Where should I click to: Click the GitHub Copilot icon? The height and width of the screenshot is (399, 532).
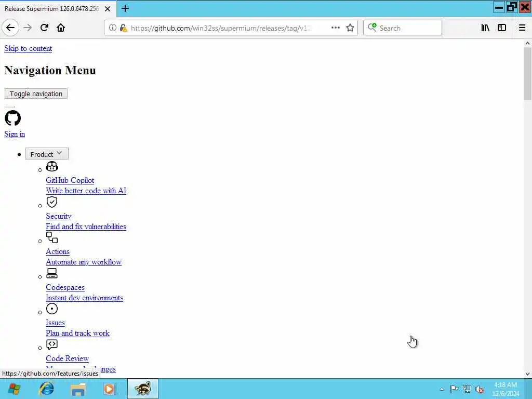pyautogui.click(x=52, y=166)
